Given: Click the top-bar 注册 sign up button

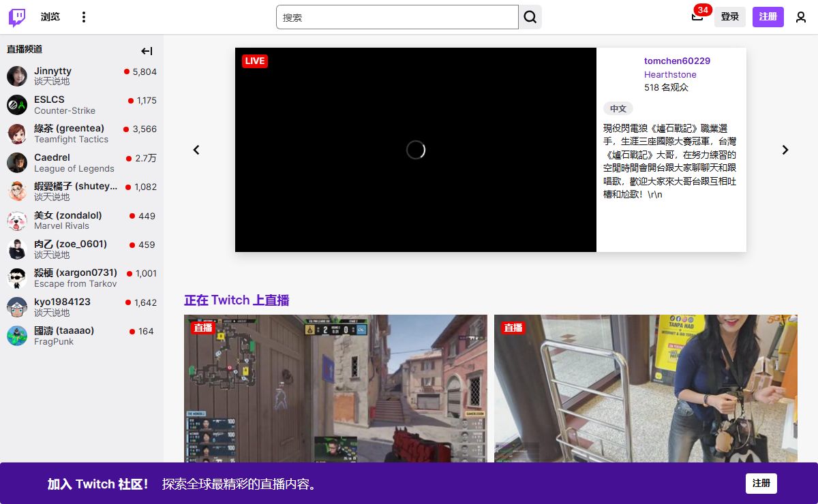Looking at the screenshot, I should tap(768, 17).
